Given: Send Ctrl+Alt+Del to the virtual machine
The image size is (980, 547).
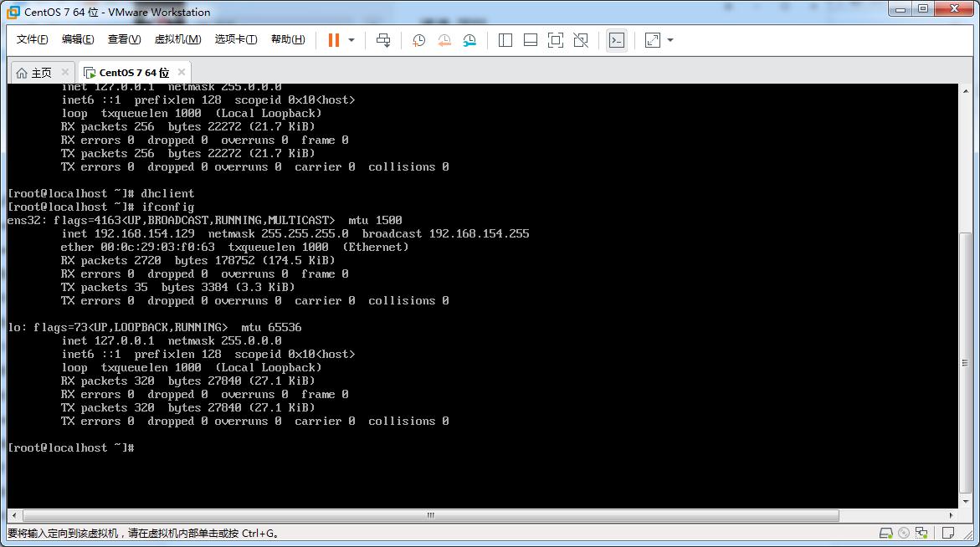Looking at the screenshot, I should click(383, 39).
